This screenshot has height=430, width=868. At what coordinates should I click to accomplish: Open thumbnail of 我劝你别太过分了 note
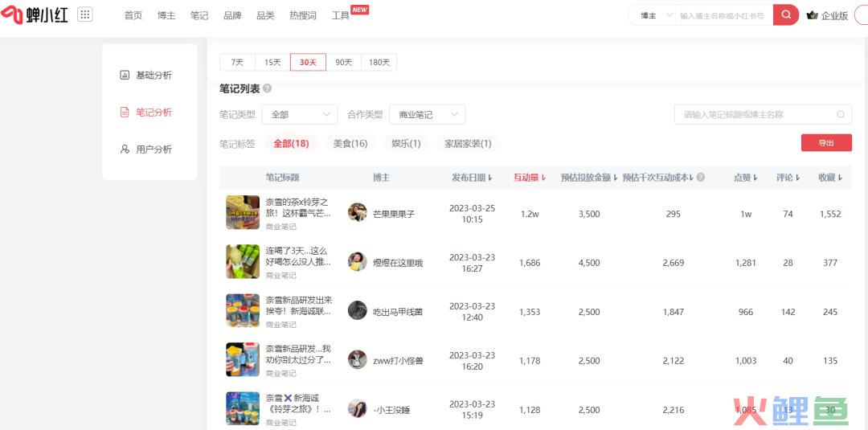pos(243,359)
